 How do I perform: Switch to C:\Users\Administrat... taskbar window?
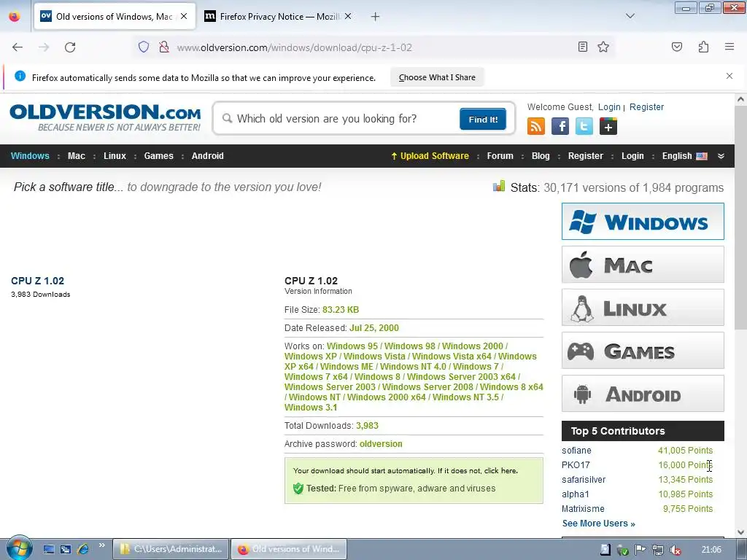pyautogui.click(x=171, y=549)
